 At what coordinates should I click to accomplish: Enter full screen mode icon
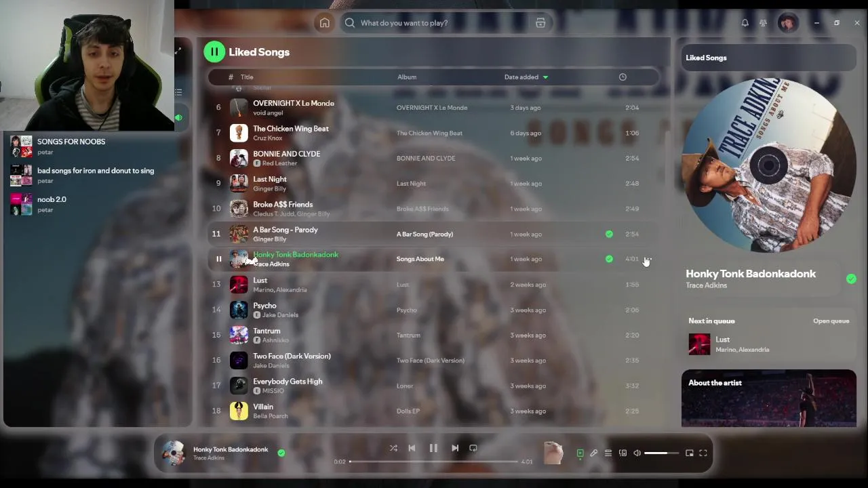[x=703, y=453]
